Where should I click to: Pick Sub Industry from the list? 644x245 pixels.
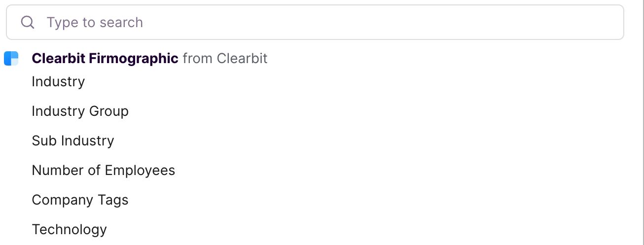[x=73, y=140]
